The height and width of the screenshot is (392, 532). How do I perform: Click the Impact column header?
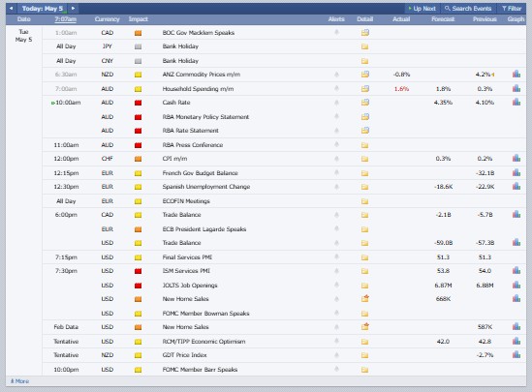click(139, 19)
